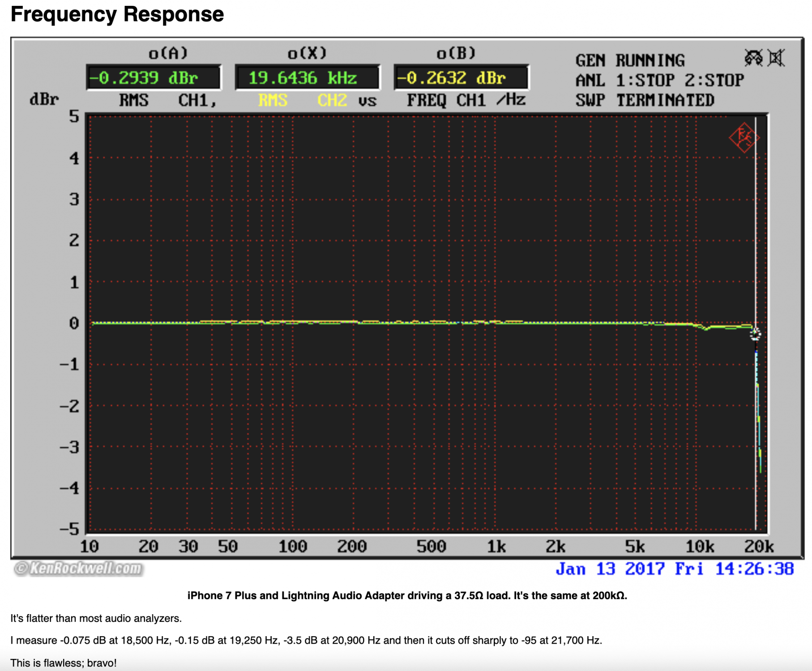
Task: Click the yellow "RMS CH2" trace label
Action: click(x=303, y=100)
